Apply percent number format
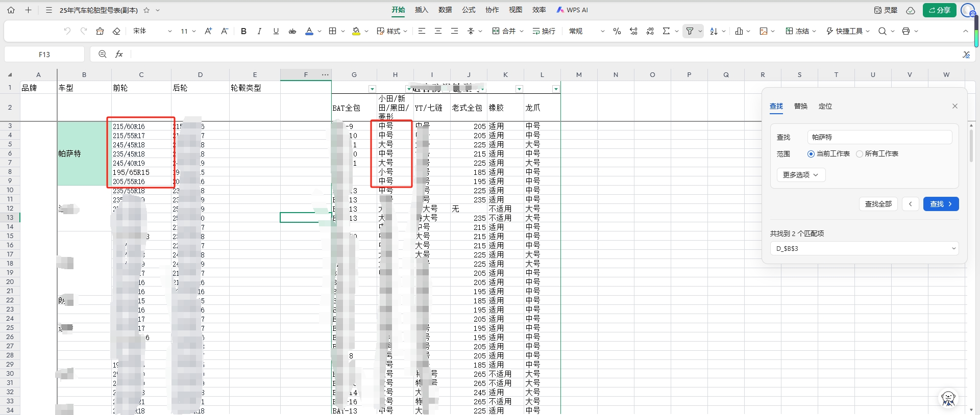The height and width of the screenshot is (415, 980). pyautogui.click(x=617, y=31)
